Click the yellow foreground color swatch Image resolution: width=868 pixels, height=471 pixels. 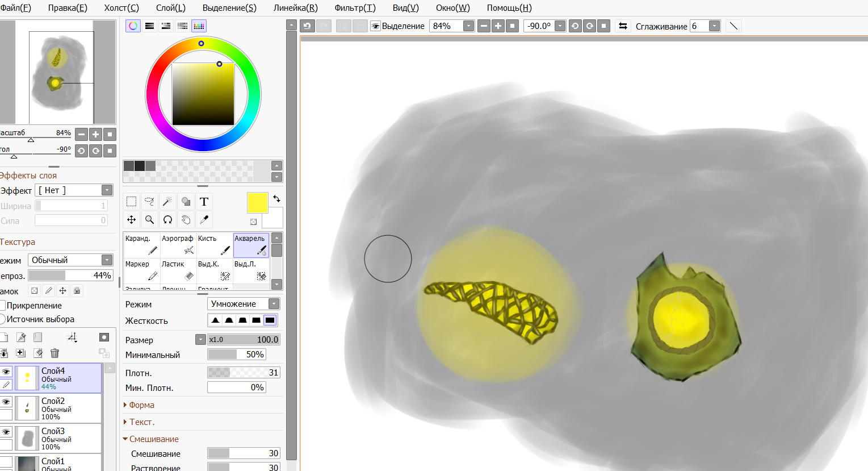258,203
